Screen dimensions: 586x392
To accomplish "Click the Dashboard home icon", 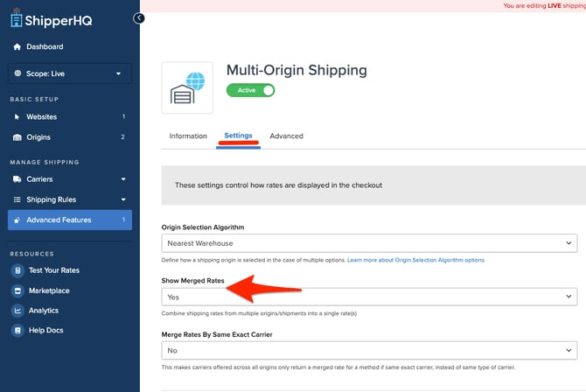I will point(17,47).
